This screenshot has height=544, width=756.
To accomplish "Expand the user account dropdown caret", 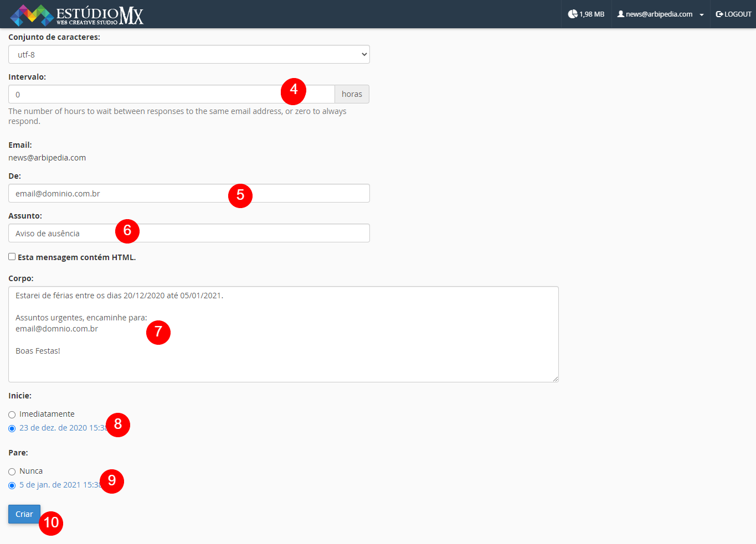I will pyautogui.click(x=702, y=15).
